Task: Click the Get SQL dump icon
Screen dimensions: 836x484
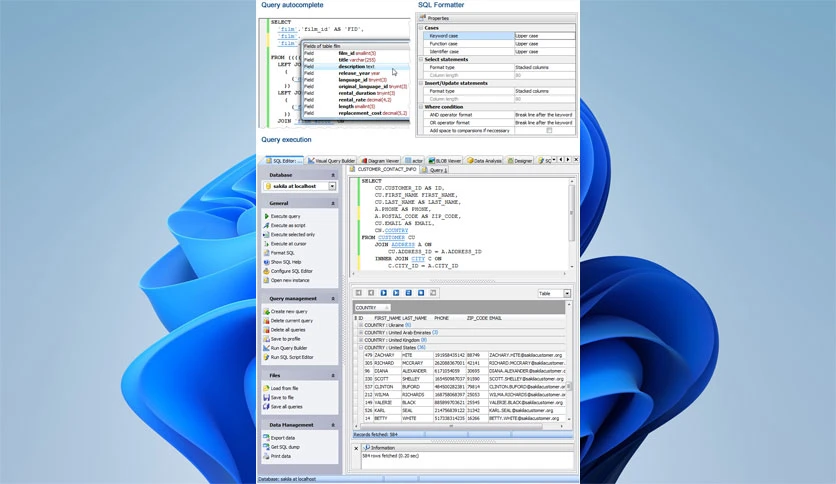Action: tap(267, 447)
